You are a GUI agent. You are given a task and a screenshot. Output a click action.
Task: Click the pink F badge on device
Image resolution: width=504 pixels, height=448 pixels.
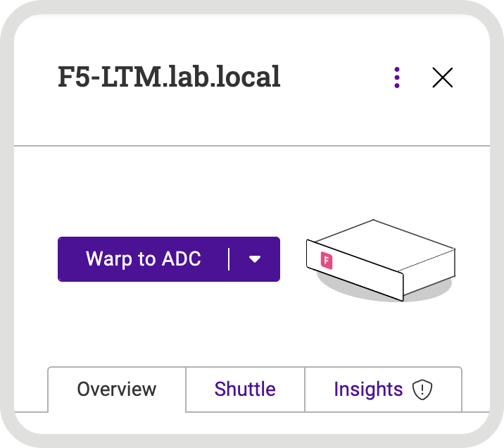click(327, 261)
